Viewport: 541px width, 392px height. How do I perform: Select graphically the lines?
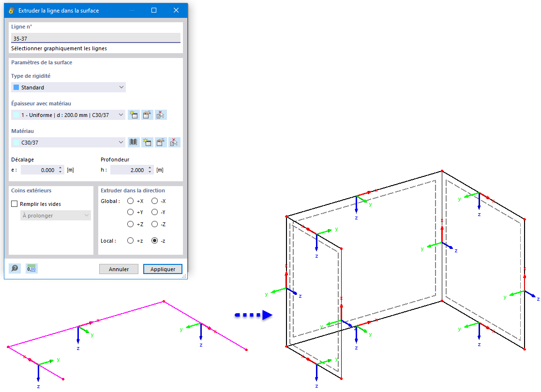coord(58,49)
